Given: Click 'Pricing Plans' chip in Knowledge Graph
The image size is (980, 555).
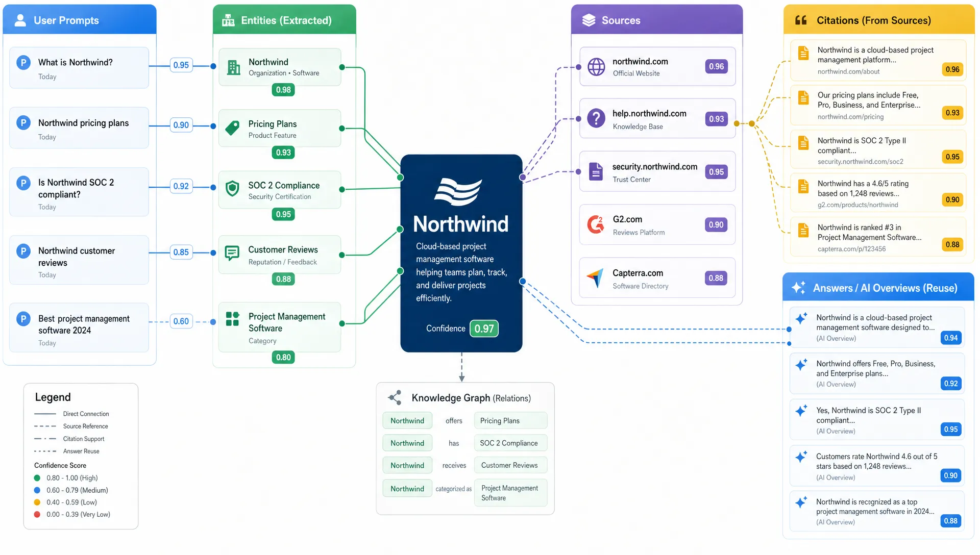Looking at the screenshot, I should click(x=510, y=421).
